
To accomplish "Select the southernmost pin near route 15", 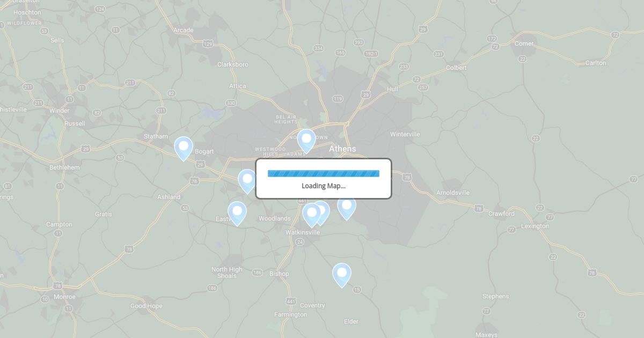I will point(342,275).
